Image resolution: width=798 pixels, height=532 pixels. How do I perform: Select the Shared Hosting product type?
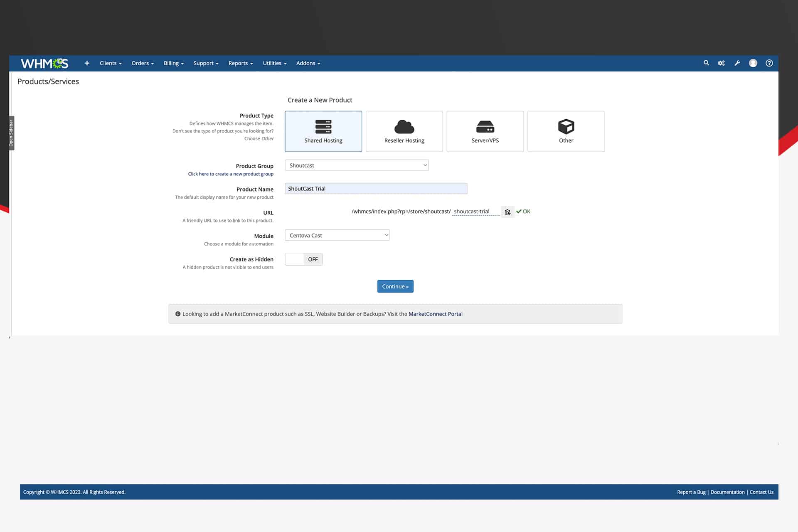coord(323,131)
